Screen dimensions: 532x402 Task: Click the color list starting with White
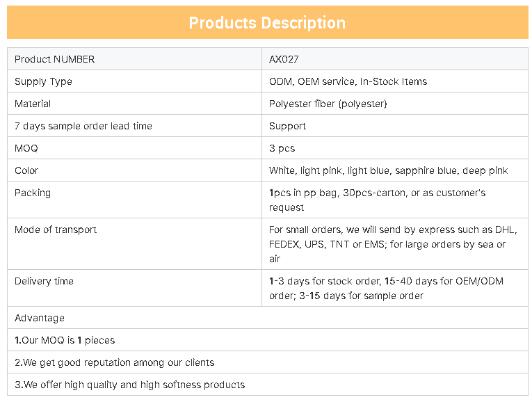(x=388, y=170)
